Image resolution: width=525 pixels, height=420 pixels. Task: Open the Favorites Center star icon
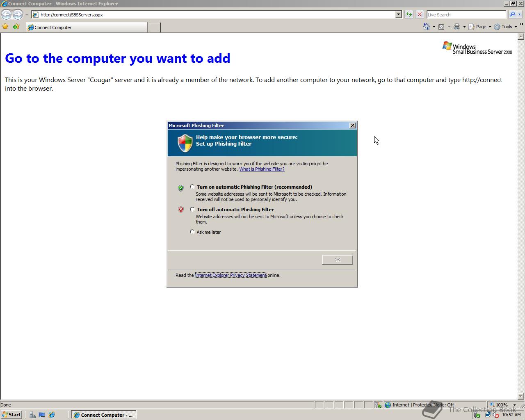coord(5,27)
